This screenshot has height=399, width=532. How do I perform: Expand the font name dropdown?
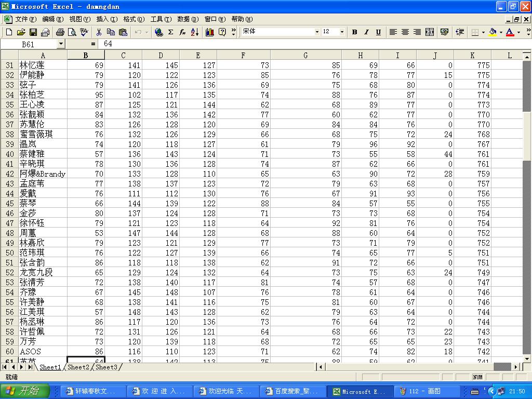tap(317, 32)
